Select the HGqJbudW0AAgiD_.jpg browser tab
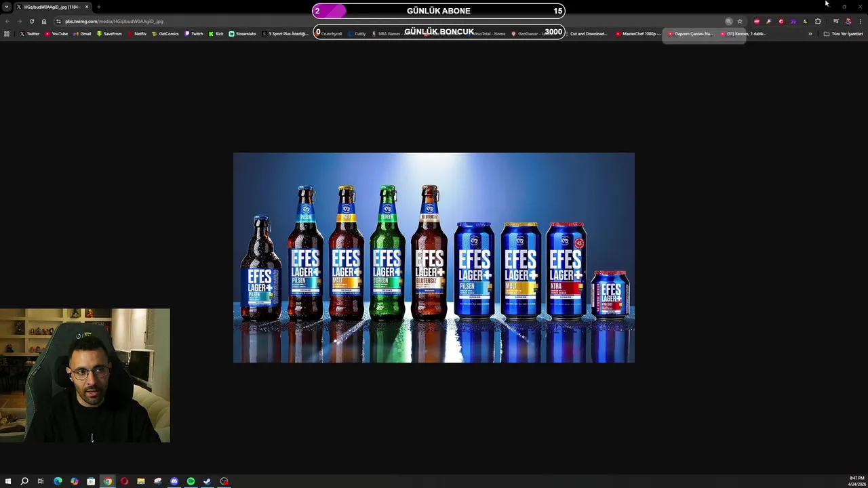Screen dimensions: 868x488 pos(52,7)
